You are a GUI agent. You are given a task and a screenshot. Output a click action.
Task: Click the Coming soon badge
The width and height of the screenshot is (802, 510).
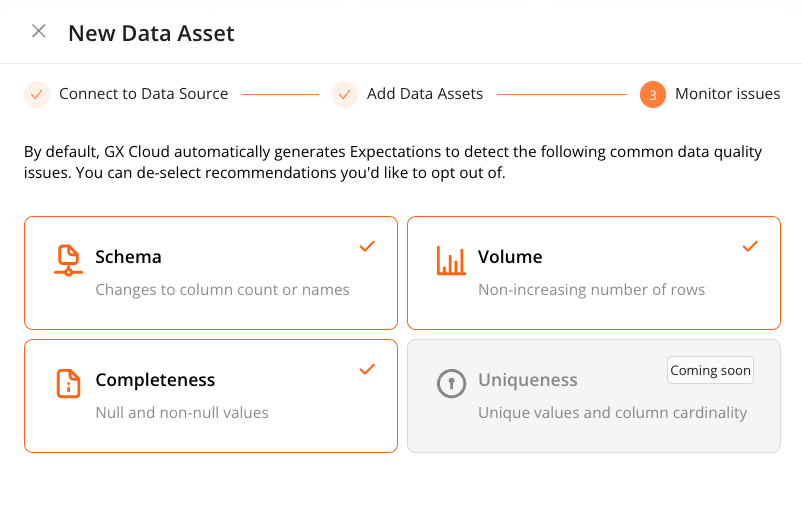click(710, 370)
